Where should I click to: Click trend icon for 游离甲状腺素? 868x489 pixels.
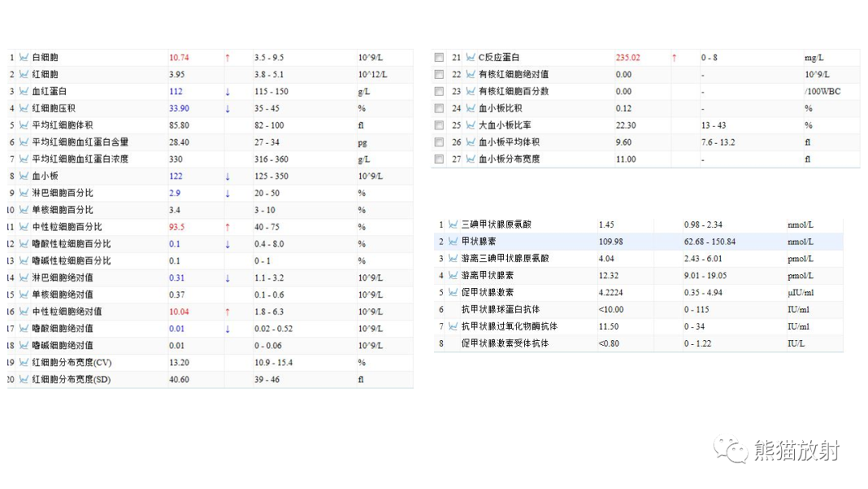coord(453,275)
